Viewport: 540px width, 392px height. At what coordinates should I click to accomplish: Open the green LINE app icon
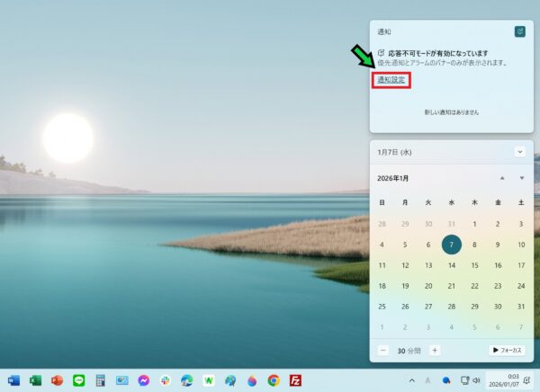pyautogui.click(x=79, y=380)
